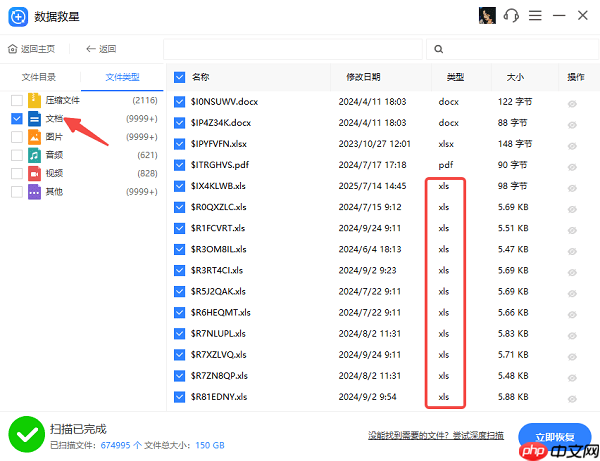This screenshot has width=600, height=461.
Task: Sort by 大小 column header
Action: tap(515, 77)
